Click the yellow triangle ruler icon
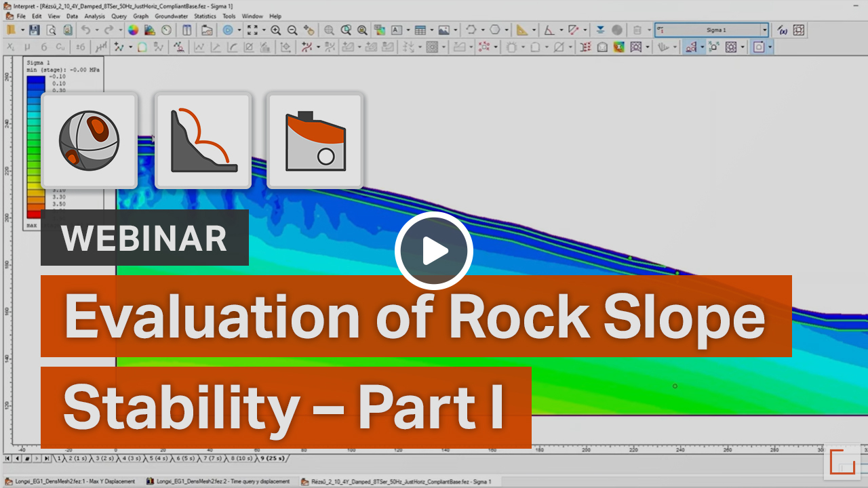868x488 pixels. click(x=521, y=30)
